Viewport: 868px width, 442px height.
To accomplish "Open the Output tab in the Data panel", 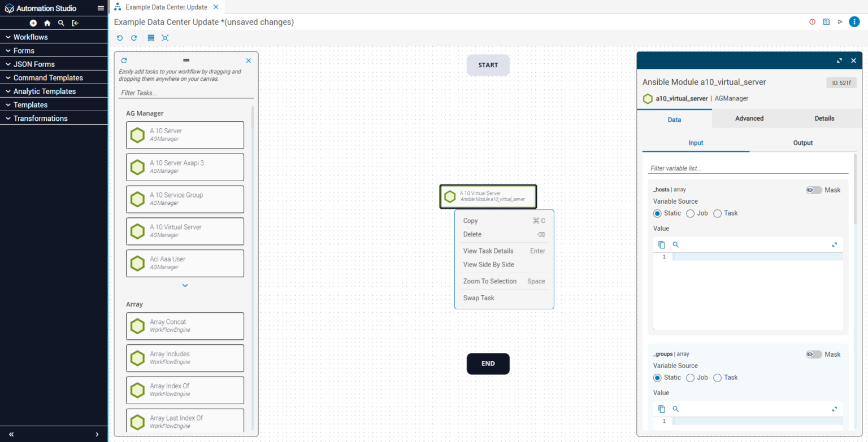I will point(802,143).
